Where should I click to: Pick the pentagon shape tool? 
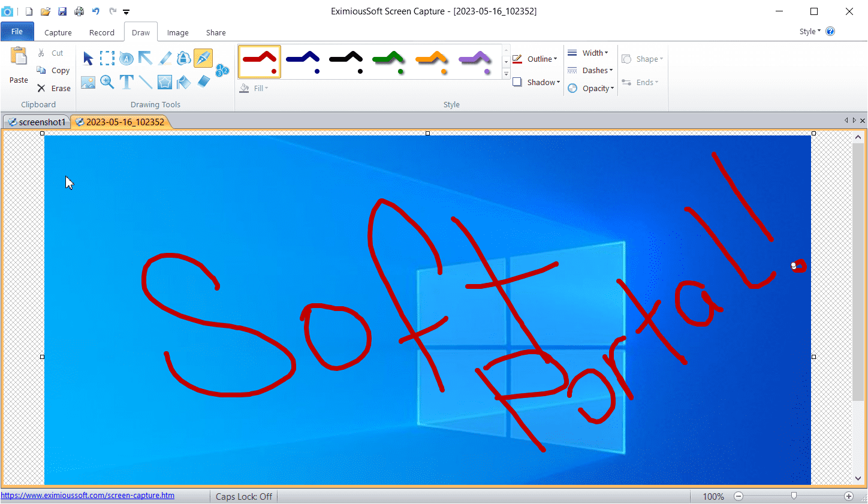[165, 82]
